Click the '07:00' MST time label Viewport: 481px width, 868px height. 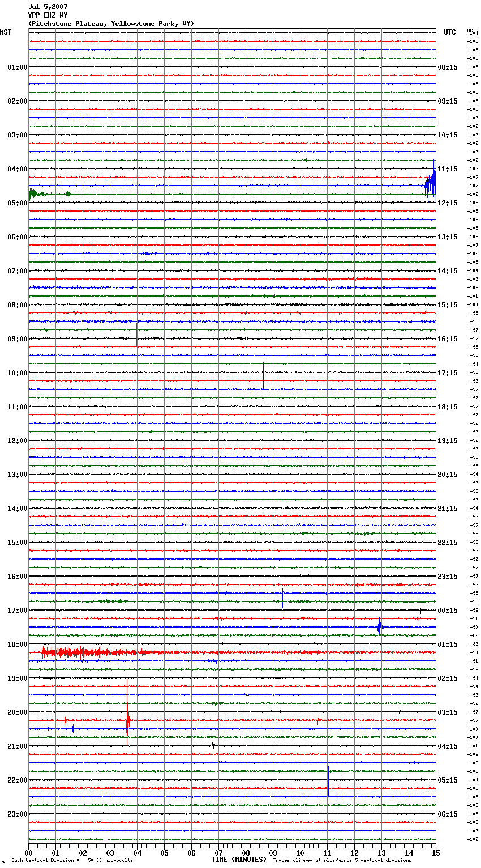click(x=18, y=271)
